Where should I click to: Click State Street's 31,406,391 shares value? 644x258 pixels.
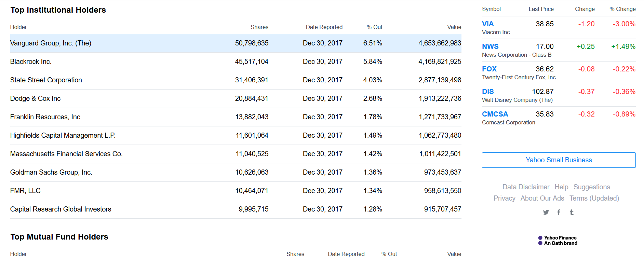[252, 80]
